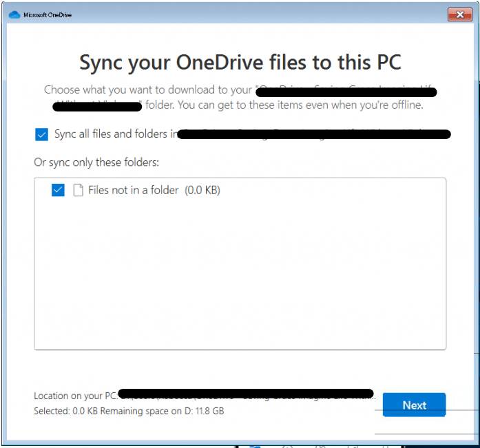Click the 'Microsoft OneDrive' window title text
Image resolution: width=480 pixels, height=448 pixels.
pyautogui.click(x=48, y=14)
